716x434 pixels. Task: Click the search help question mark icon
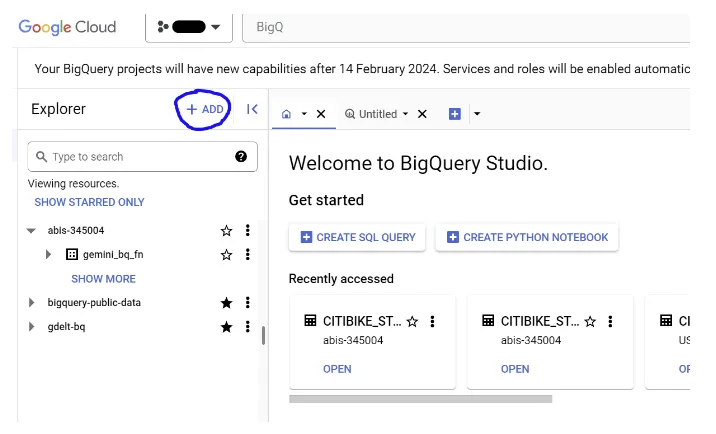(241, 156)
